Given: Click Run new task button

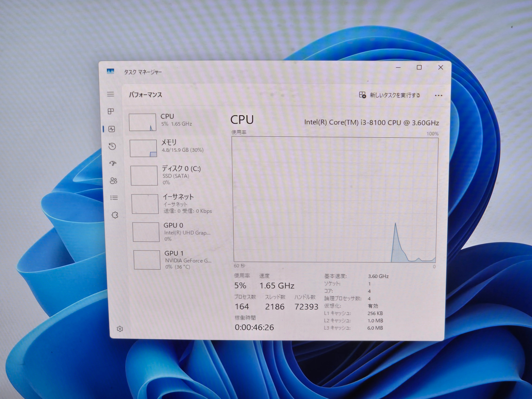Looking at the screenshot, I should coord(389,95).
